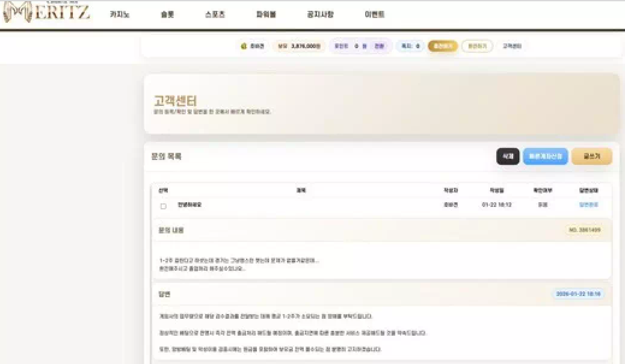
Task: Click the 고객센터 link in status bar
Action: click(x=512, y=46)
